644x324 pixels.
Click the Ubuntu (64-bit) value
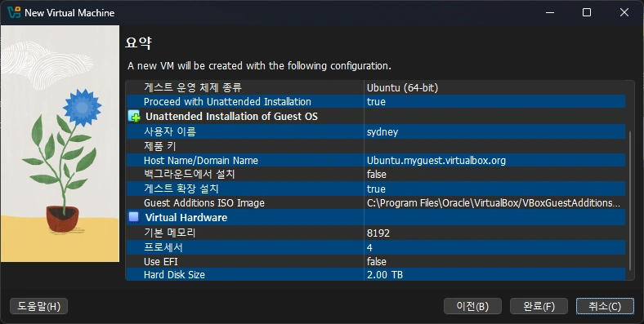(402, 87)
